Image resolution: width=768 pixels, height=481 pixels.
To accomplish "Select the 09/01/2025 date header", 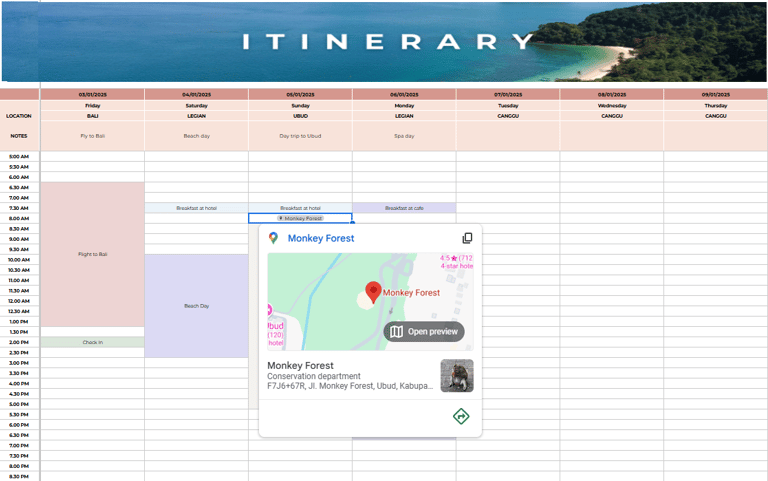I will (x=716, y=94).
